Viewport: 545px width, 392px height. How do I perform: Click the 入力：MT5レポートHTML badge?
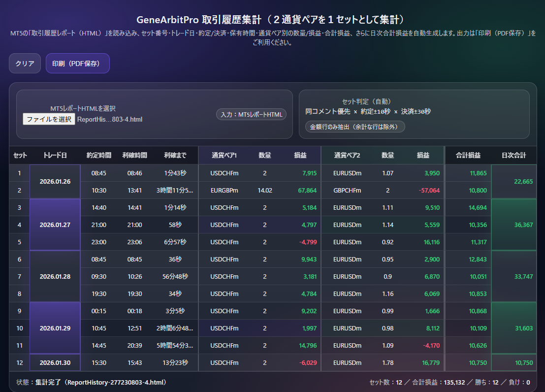coord(251,115)
